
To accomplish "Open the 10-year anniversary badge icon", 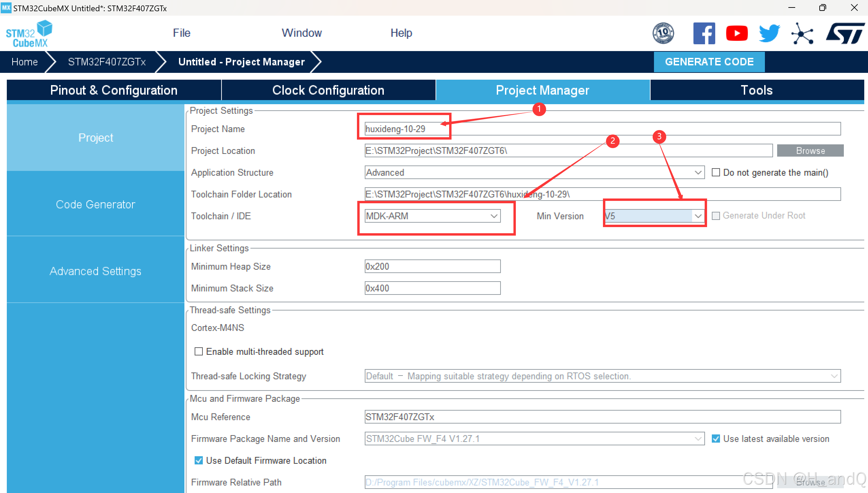I will pyautogui.click(x=663, y=33).
